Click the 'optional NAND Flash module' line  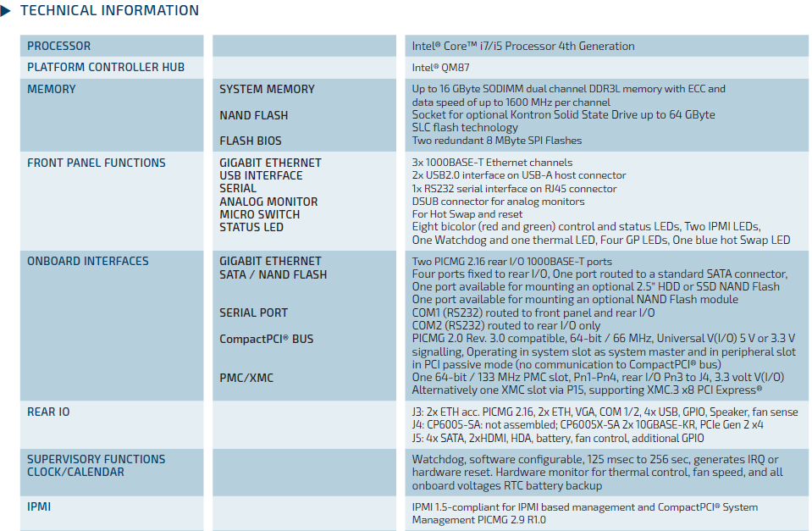coord(575,300)
